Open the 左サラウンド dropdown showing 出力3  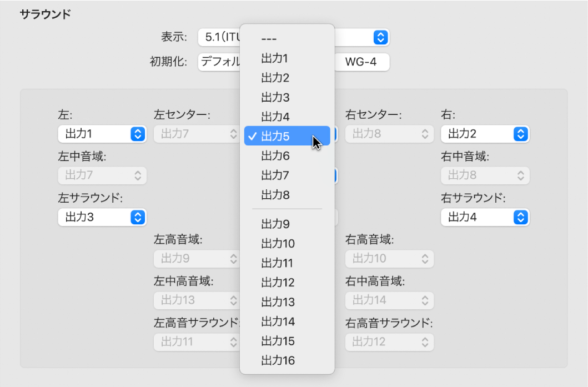point(102,217)
